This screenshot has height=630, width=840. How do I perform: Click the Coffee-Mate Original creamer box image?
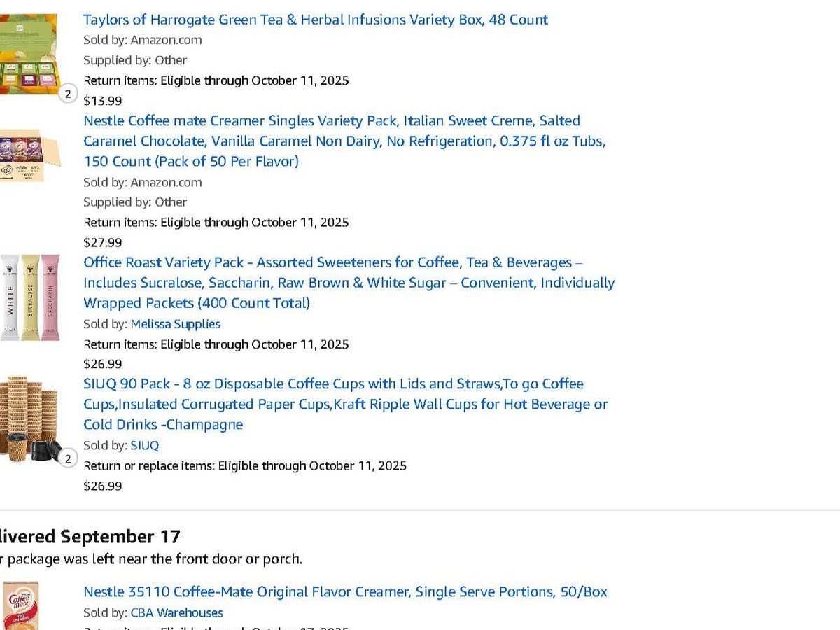pos(20,606)
